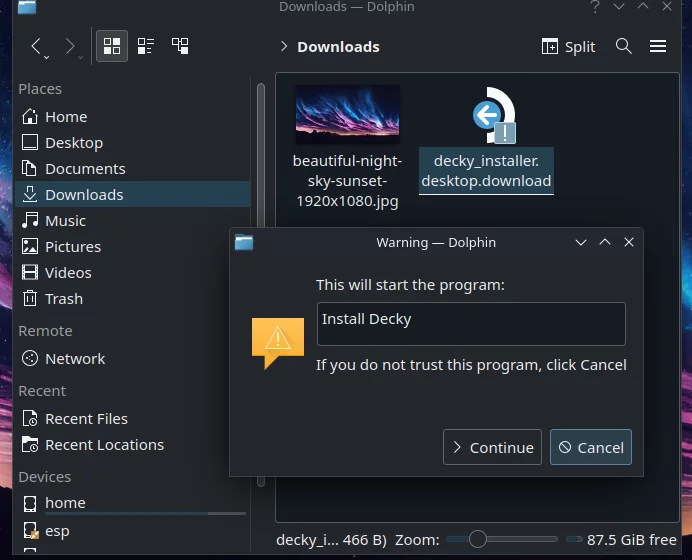Click the Videos film icon
692x560 pixels.
coord(30,272)
